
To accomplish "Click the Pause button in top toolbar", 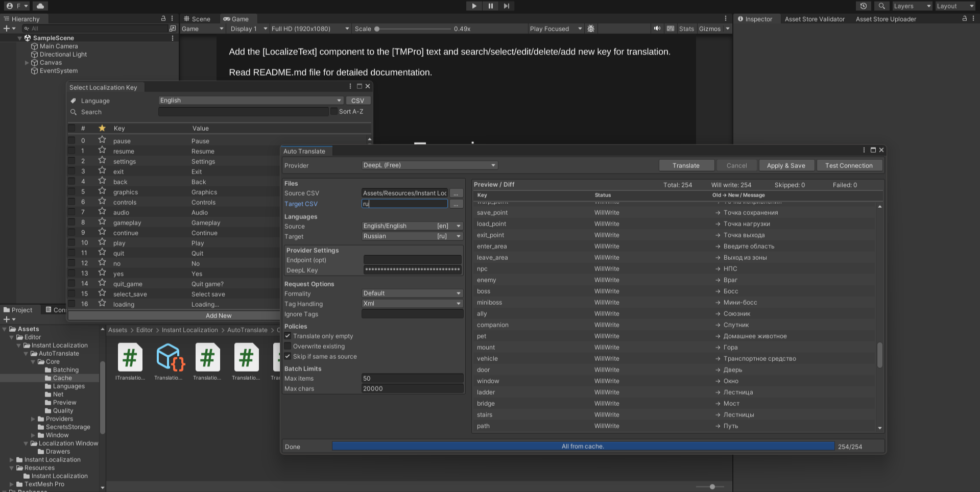I will pos(490,6).
